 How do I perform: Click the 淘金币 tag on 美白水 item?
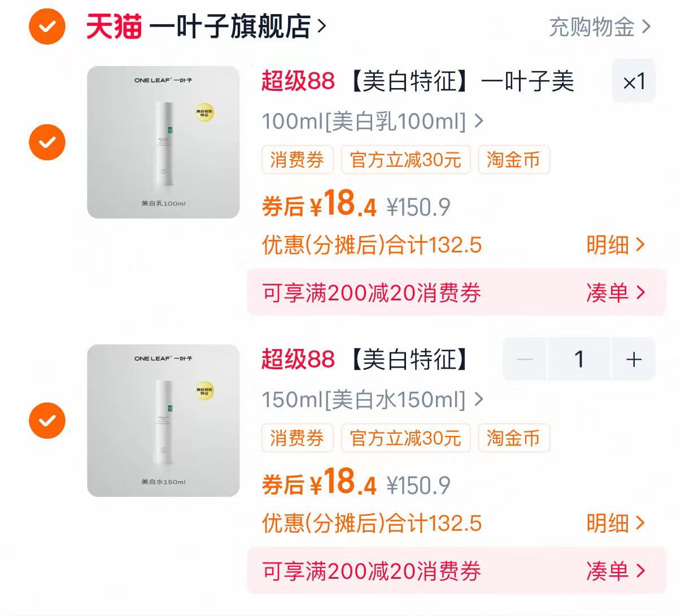[513, 438]
